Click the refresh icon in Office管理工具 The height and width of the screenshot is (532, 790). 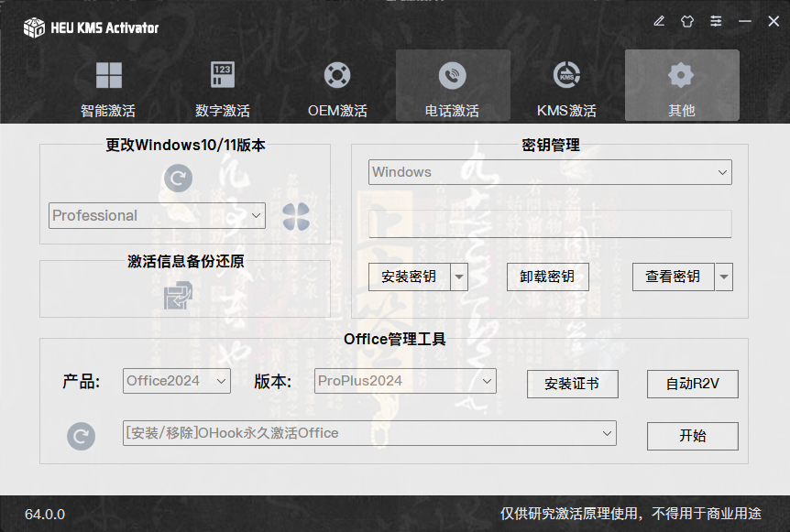pyautogui.click(x=82, y=436)
